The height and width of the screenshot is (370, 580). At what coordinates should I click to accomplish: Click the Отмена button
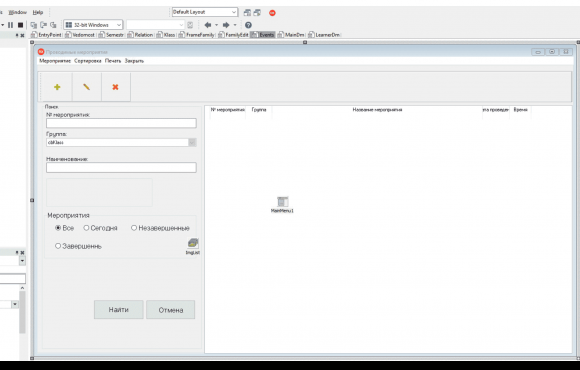pyautogui.click(x=171, y=310)
